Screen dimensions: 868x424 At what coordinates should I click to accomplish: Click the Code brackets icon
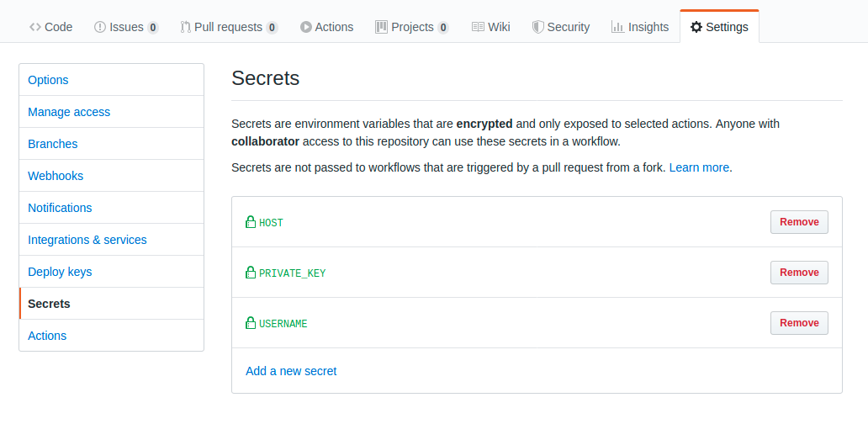point(34,27)
